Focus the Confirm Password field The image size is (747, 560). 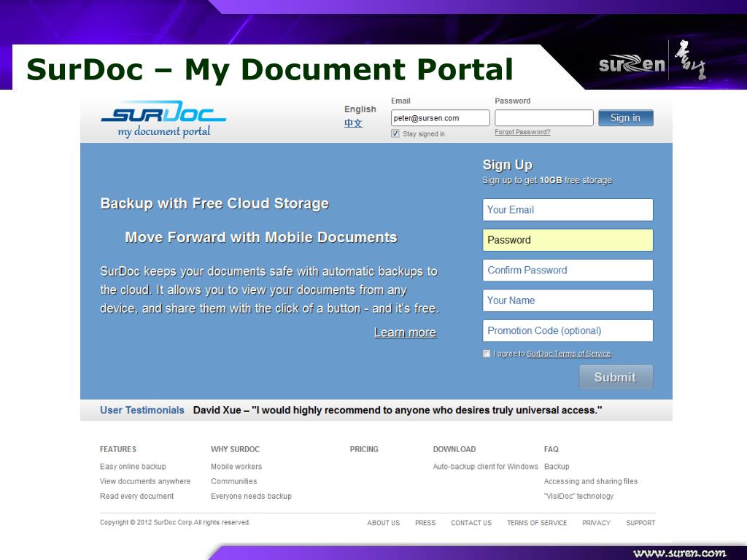[568, 270]
